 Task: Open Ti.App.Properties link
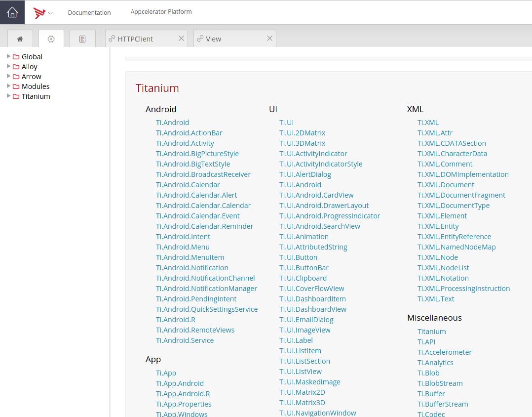click(x=184, y=404)
